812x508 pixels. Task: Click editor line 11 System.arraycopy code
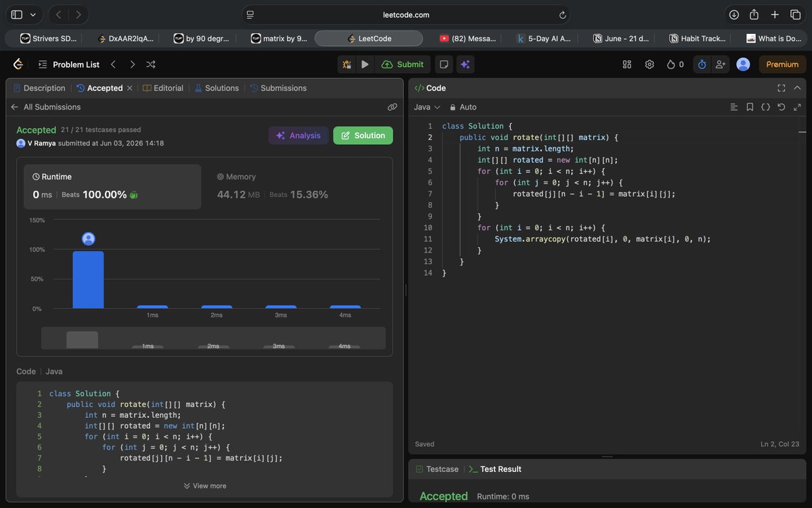coord(603,239)
